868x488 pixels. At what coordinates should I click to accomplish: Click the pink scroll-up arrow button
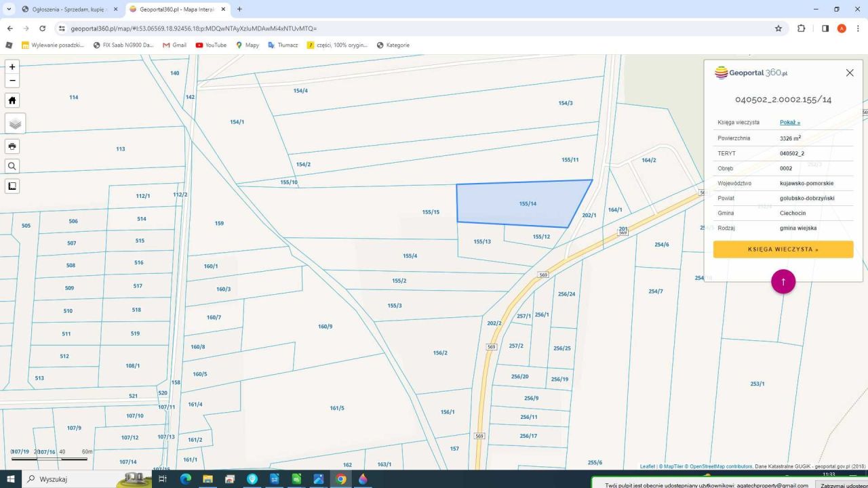point(783,281)
